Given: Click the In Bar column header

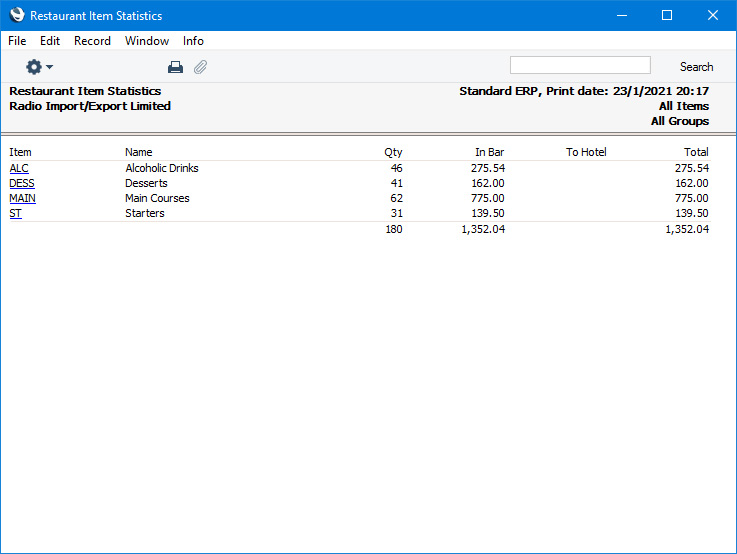Looking at the screenshot, I should click(489, 152).
